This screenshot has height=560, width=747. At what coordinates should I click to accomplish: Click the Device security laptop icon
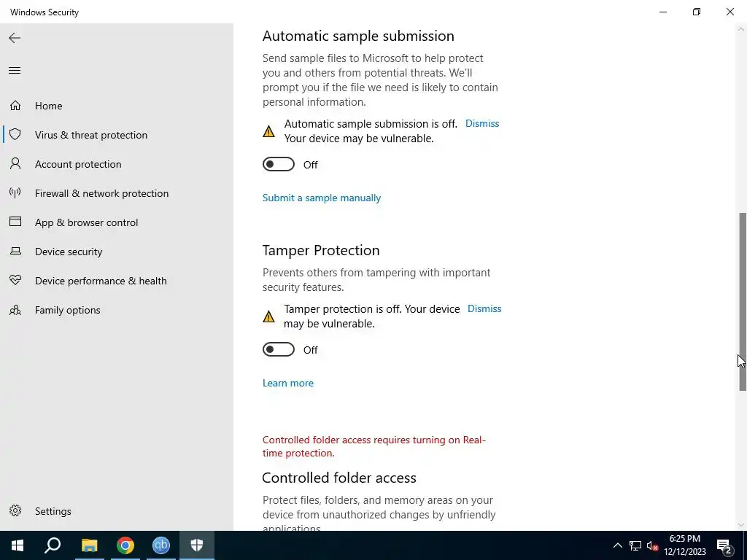[15, 251]
